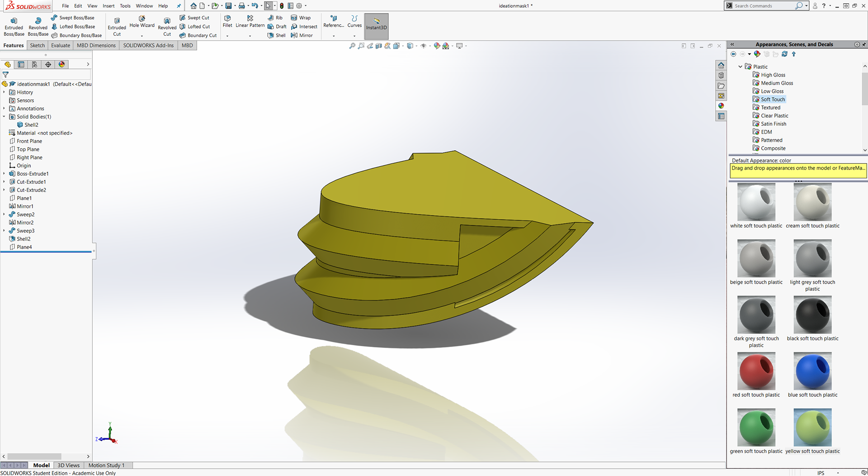Expand the Sweep2 feature
The height and width of the screenshot is (476, 868).
point(4,214)
